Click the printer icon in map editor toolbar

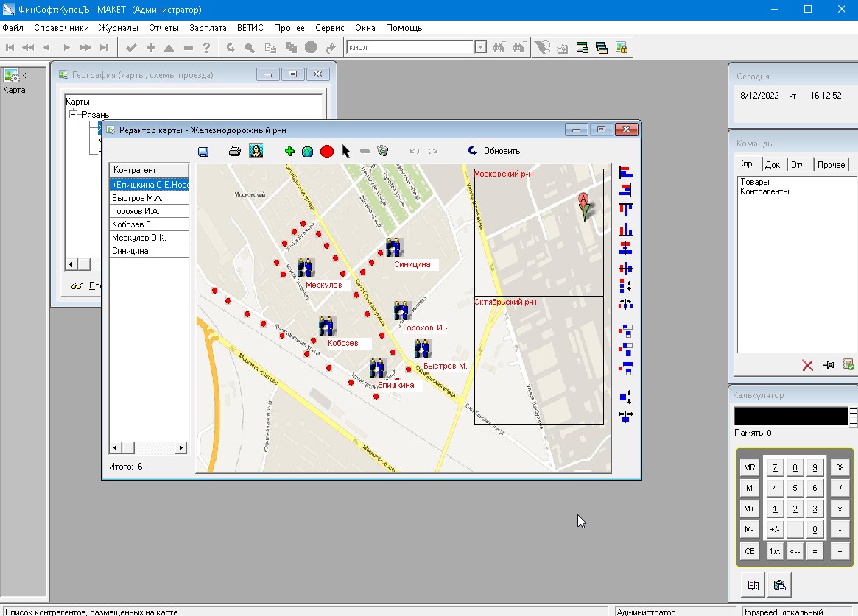point(235,152)
